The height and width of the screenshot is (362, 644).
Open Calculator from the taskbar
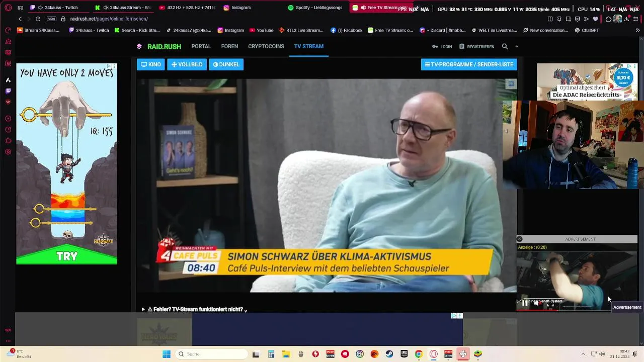click(271, 354)
